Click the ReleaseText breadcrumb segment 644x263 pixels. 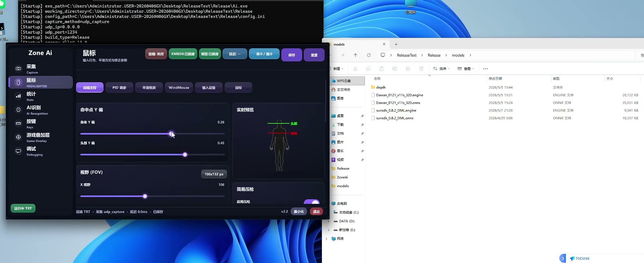pos(407,55)
